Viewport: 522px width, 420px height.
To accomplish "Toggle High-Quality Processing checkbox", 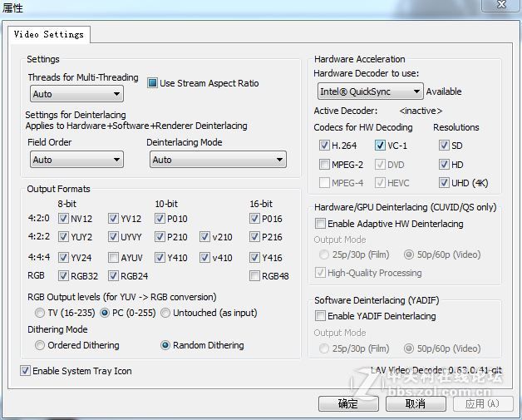I will click(x=320, y=273).
